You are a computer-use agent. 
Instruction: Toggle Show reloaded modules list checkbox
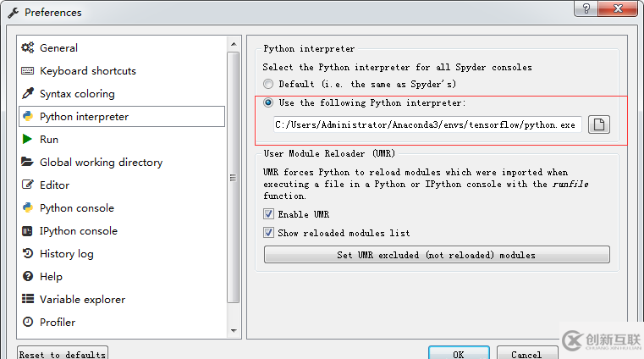click(x=268, y=233)
